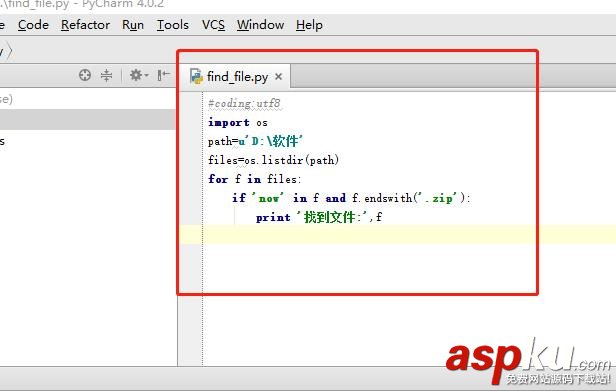The height and width of the screenshot is (391, 616).
Task: Open the Code menu
Action: coord(33,25)
